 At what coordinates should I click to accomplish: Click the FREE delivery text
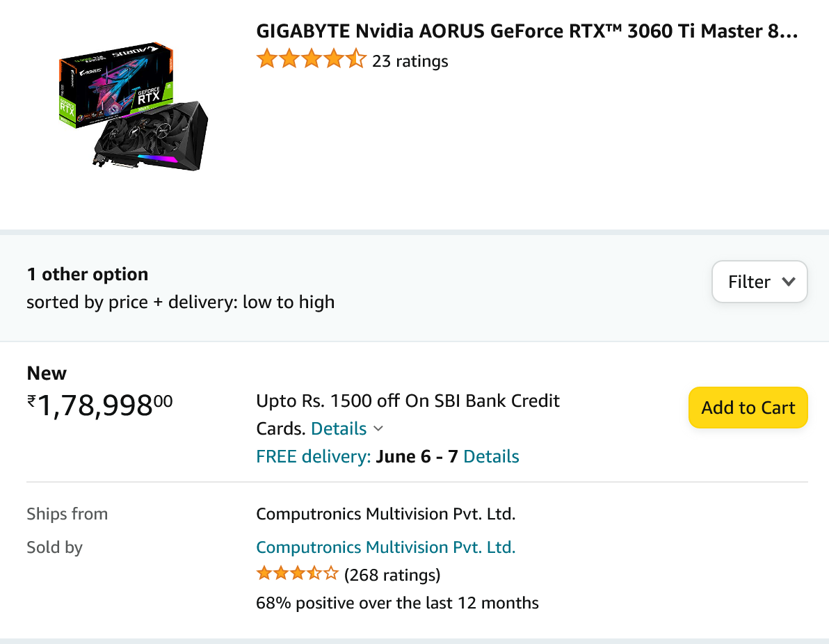pyautogui.click(x=313, y=456)
